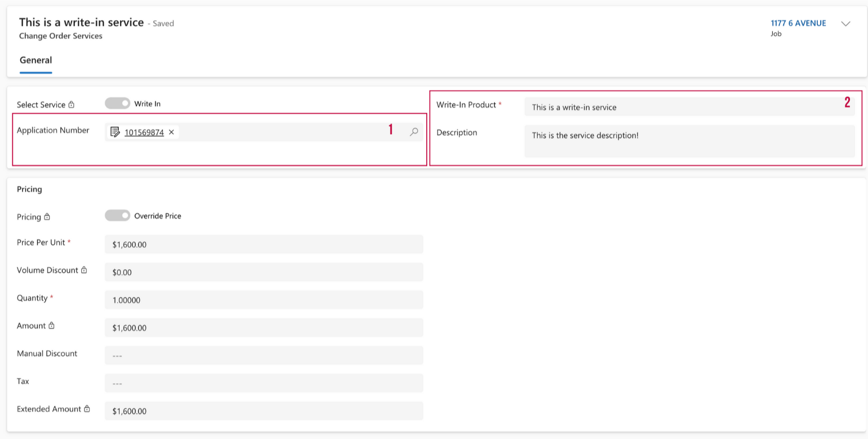Click the lock icon beside Amount label

[51, 326]
